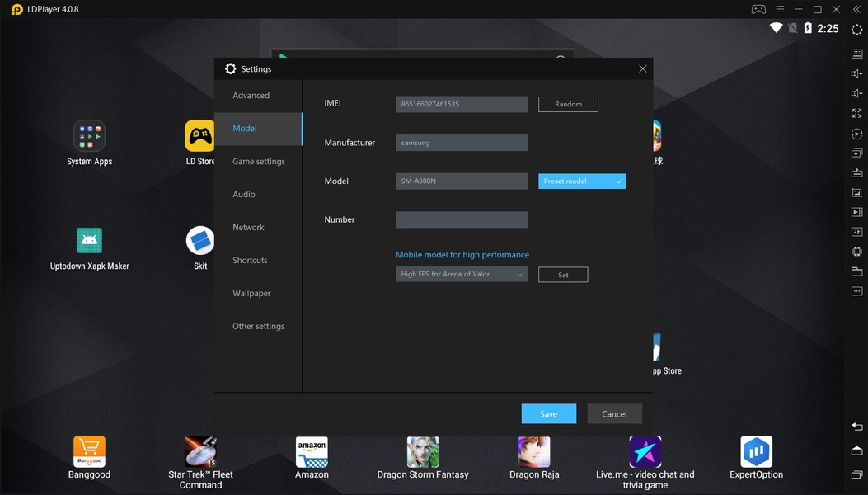
Task: Select the Network settings tab
Action: coord(248,228)
